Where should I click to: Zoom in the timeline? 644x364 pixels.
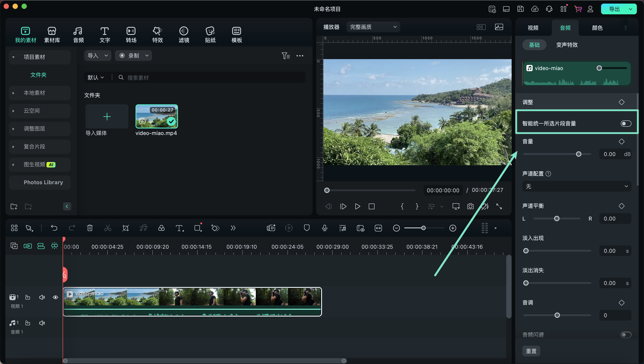point(453,228)
